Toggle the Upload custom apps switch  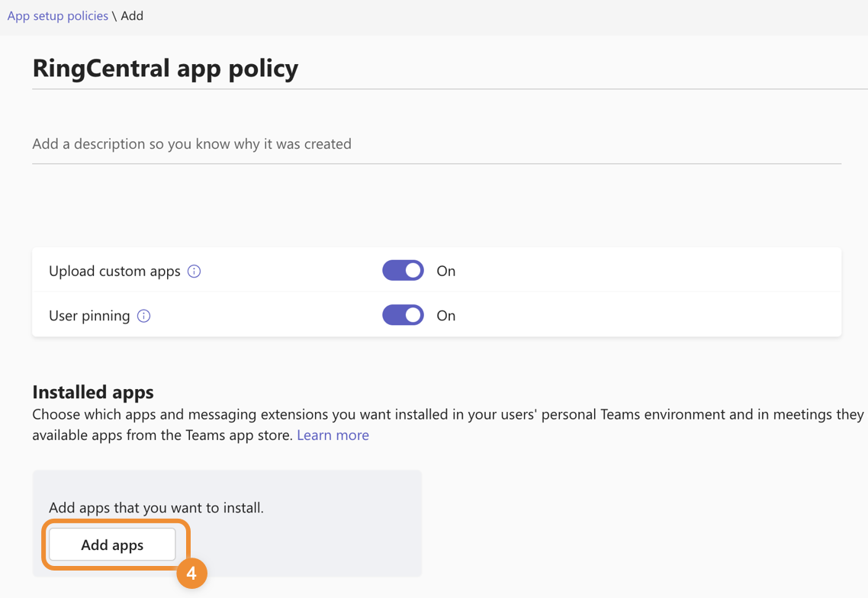pos(403,271)
